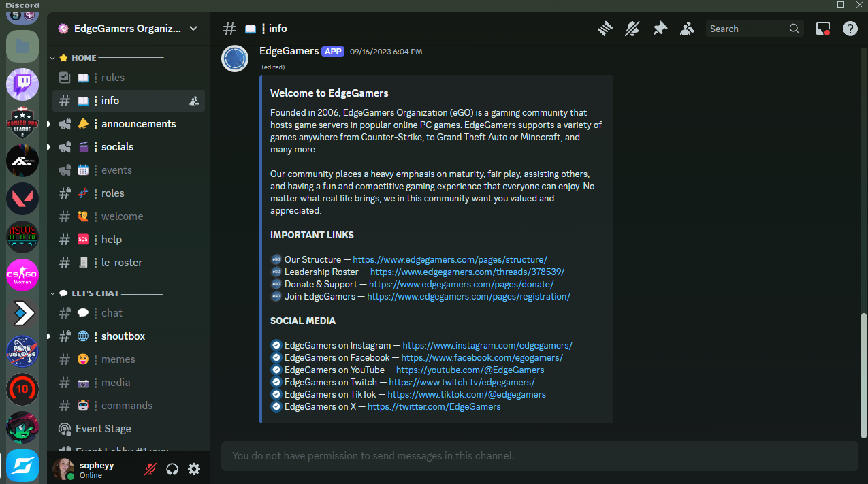This screenshot has height=484, width=868.
Task: Open the roles channel
Action: coord(129,193)
